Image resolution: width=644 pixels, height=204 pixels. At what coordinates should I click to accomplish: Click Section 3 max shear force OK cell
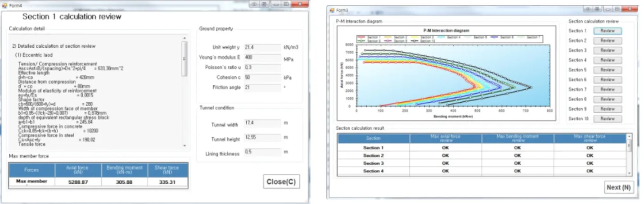click(x=590, y=163)
